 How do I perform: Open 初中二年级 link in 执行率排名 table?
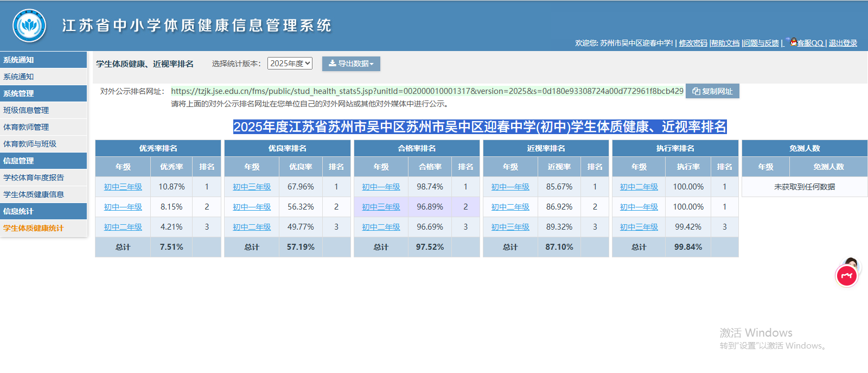[639, 187]
